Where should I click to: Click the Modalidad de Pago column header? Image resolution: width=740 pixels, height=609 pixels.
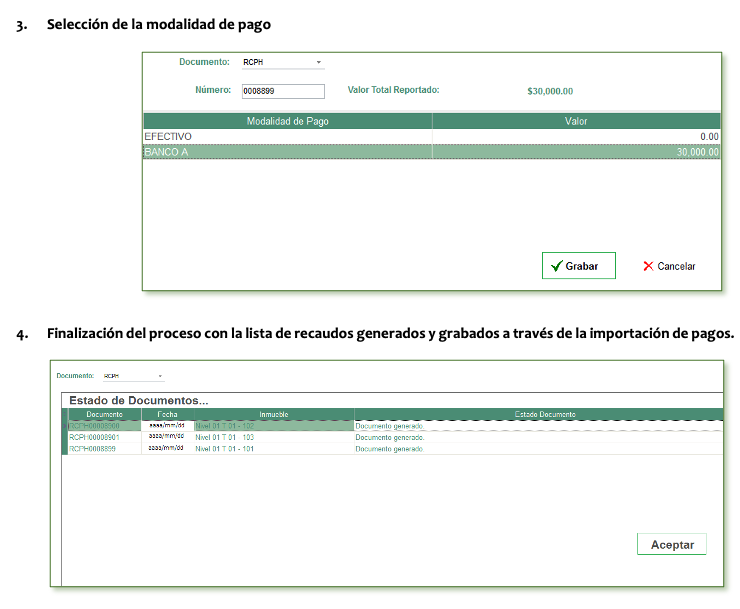[x=287, y=121]
